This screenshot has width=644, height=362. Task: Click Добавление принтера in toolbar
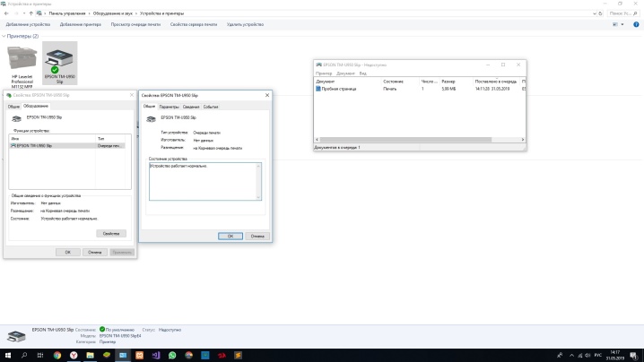pyautogui.click(x=81, y=24)
